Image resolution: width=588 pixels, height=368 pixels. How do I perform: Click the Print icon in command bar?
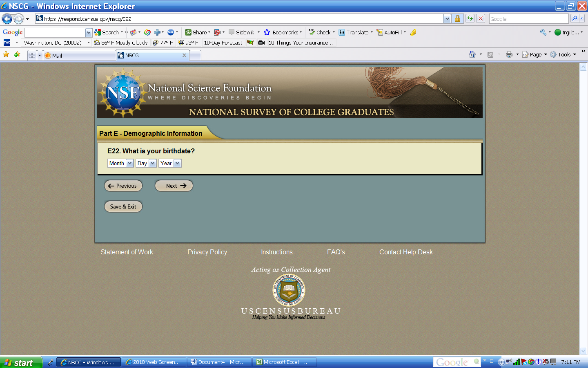pos(509,54)
